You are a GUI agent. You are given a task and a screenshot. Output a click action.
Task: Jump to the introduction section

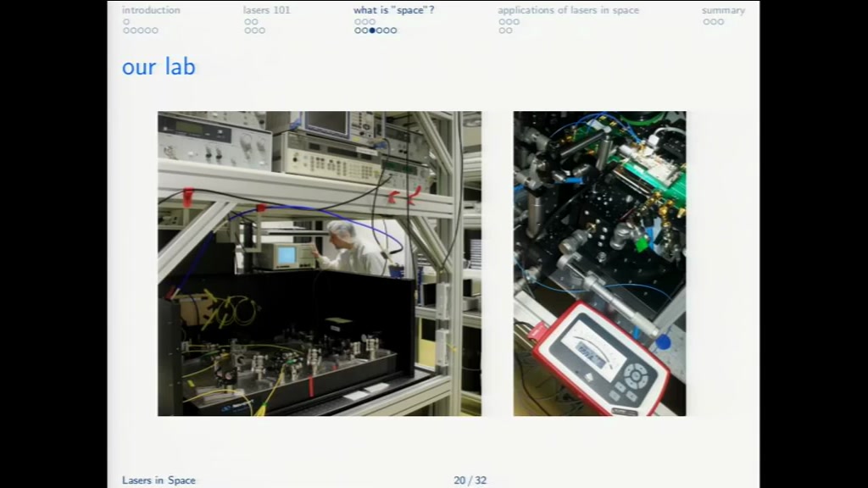pyautogui.click(x=151, y=10)
